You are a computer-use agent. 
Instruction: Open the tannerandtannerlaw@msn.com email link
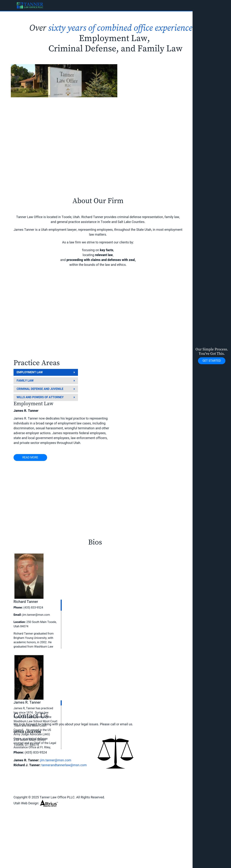(x=64, y=765)
